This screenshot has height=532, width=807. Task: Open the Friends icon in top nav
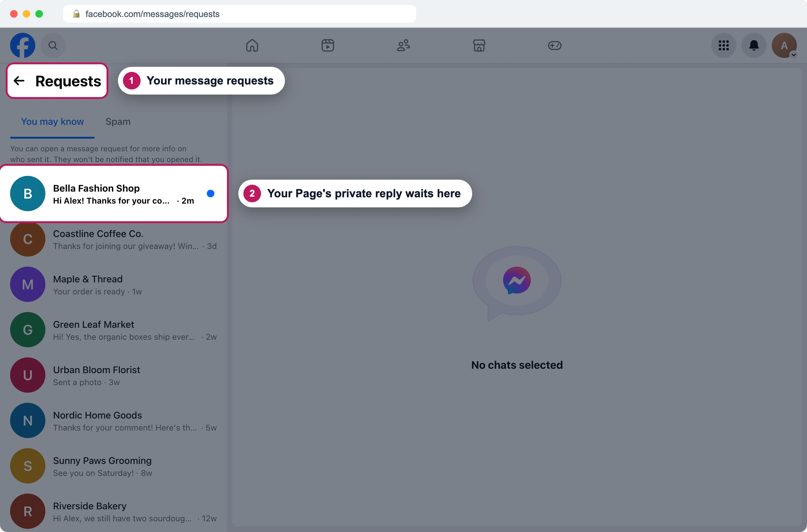tap(403, 45)
